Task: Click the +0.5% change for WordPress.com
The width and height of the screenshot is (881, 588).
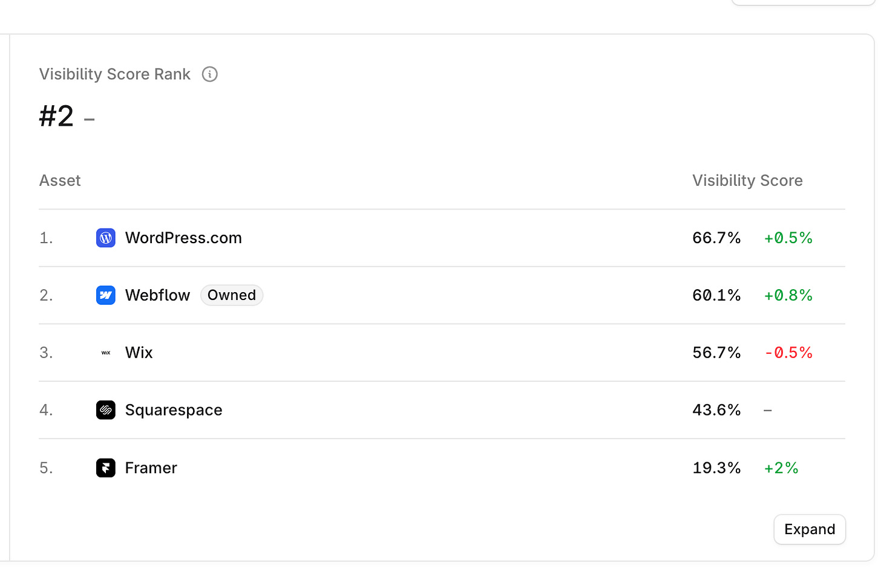Action: pos(788,238)
